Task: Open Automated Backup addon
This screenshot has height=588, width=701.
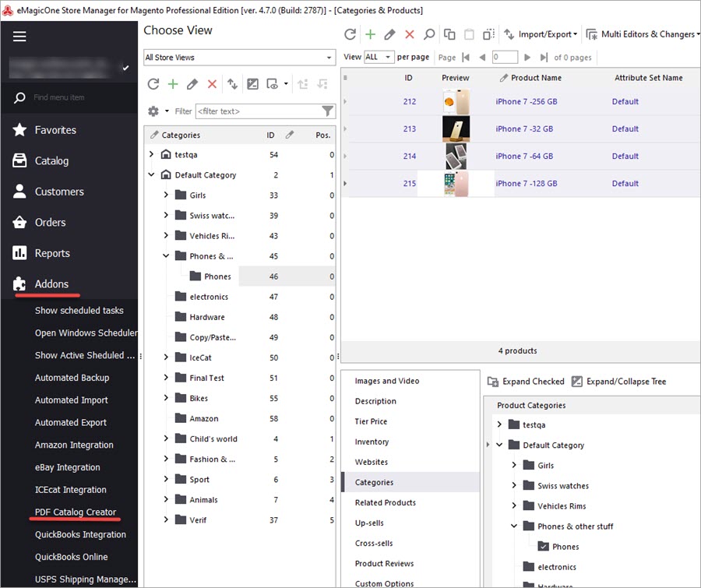Action: pos(72,378)
